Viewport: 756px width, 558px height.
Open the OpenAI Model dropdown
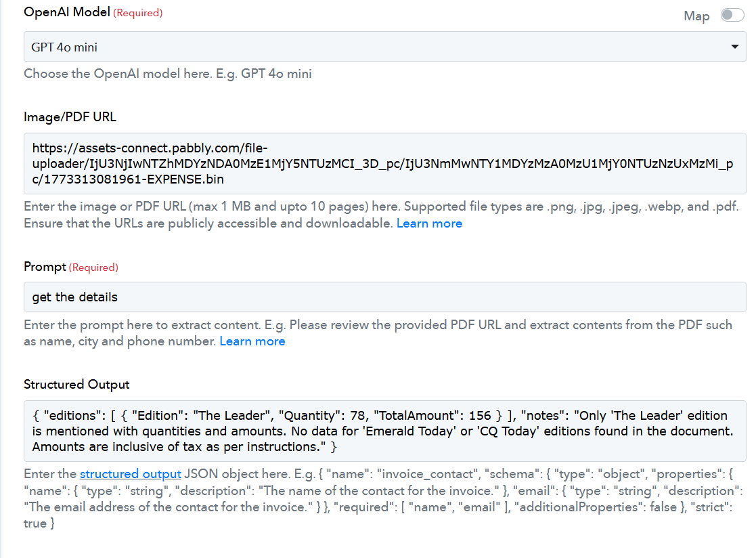(384, 47)
